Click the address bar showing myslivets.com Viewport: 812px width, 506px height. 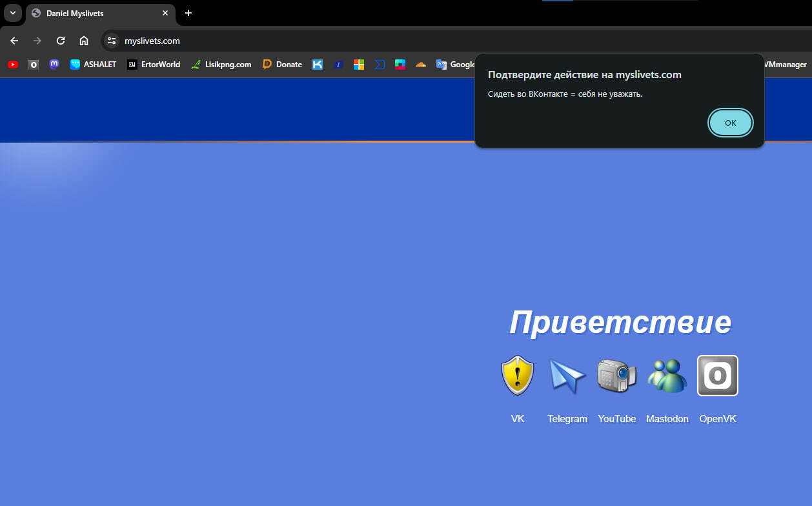point(323,41)
